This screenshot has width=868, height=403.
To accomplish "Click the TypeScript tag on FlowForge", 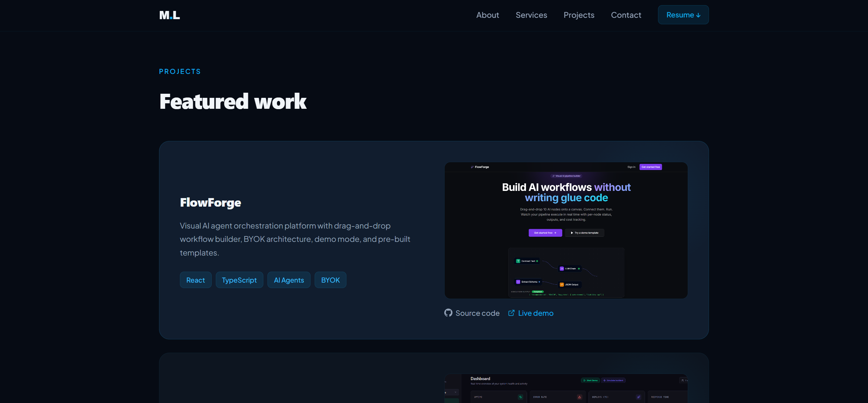I will (x=239, y=280).
